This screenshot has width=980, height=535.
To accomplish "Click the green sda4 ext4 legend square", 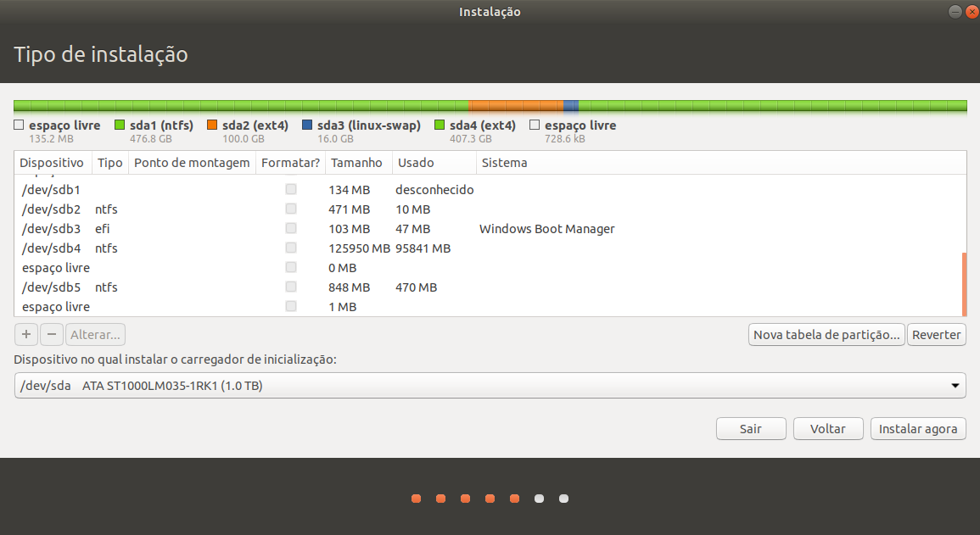I will pos(440,125).
